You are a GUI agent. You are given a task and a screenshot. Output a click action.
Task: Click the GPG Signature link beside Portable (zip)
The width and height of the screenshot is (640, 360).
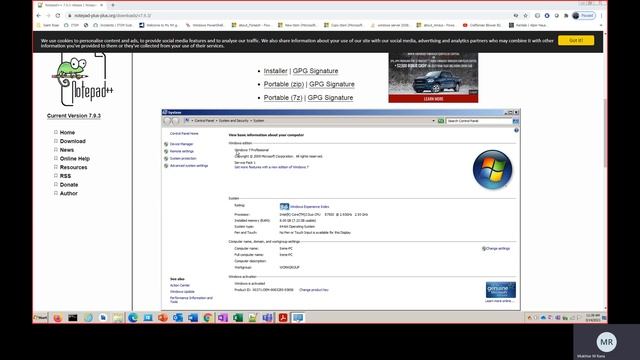tap(332, 84)
